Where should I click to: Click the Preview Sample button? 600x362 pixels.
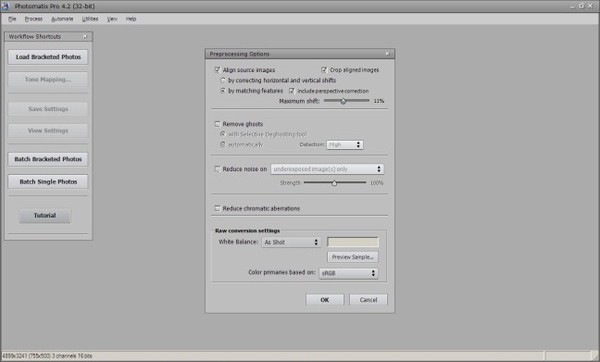(353, 257)
